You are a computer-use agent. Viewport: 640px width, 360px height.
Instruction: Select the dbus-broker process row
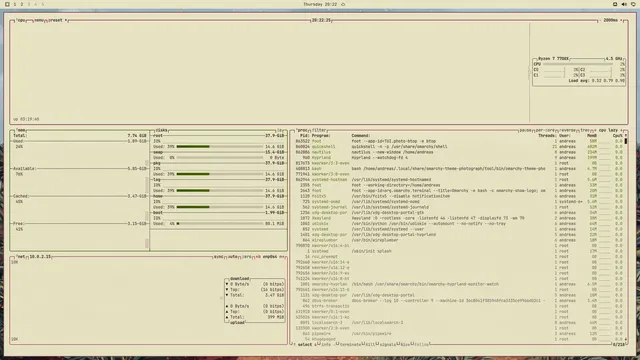pyautogui.click(x=459, y=300)
